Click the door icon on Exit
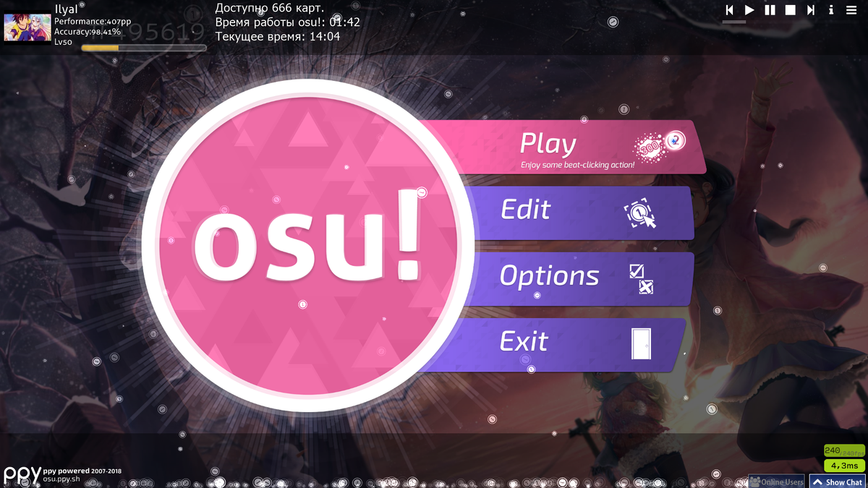 tap(641, 344)
